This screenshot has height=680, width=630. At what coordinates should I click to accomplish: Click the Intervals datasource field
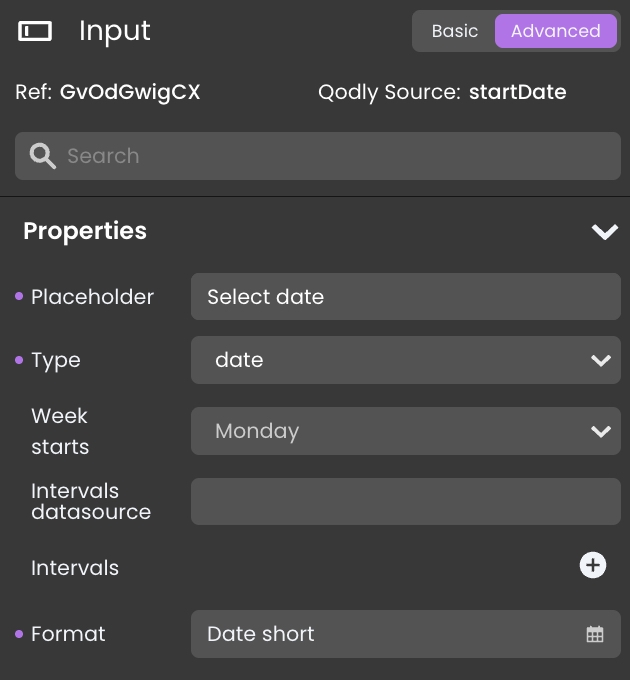point(405,501)
